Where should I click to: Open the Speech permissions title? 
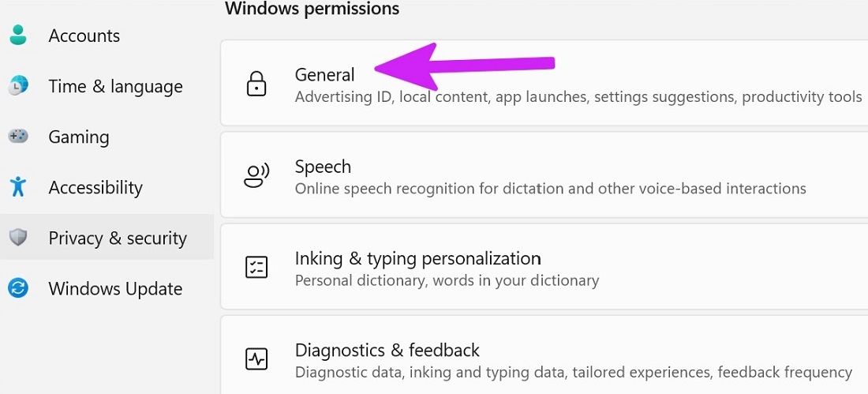click(x=323, y=167)
